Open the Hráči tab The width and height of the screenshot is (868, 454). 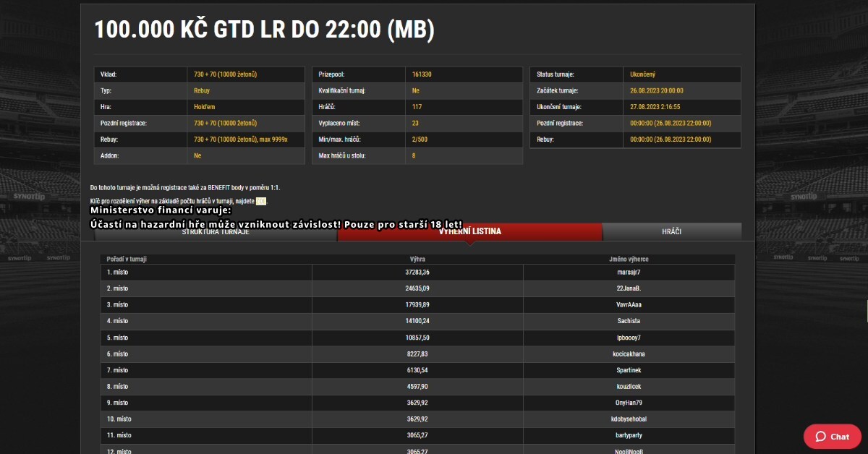(671, 232)
